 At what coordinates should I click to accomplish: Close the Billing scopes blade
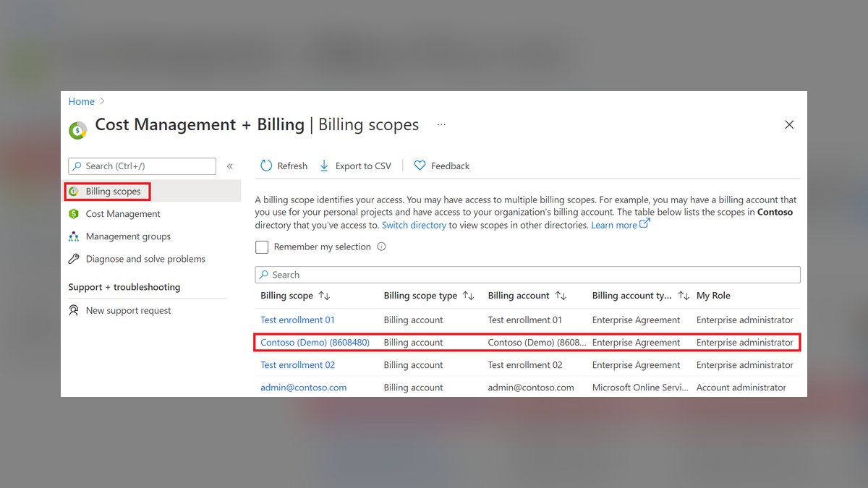[789, 124]
